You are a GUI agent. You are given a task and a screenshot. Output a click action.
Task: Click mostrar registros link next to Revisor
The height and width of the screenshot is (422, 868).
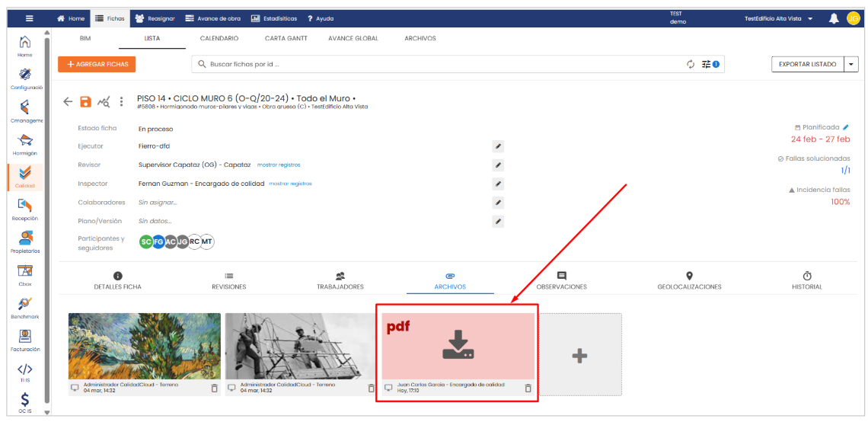pyautogui.click(x=278, y=165)
